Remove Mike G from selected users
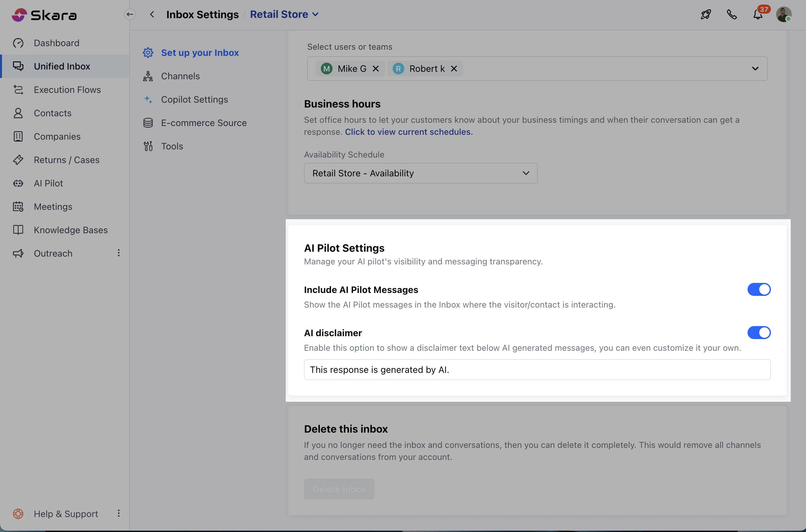The height and width of the screenshot is (532, 806). (375, 69)
